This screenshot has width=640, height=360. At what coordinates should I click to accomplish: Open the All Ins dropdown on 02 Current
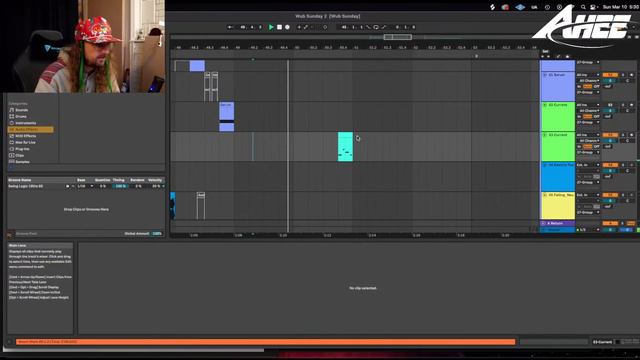click(x=588, y=105)
